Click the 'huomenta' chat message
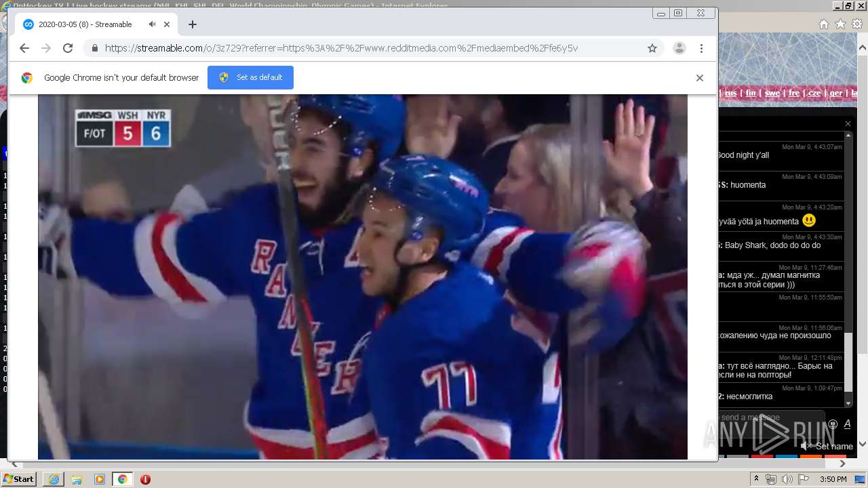 (748, 185)
